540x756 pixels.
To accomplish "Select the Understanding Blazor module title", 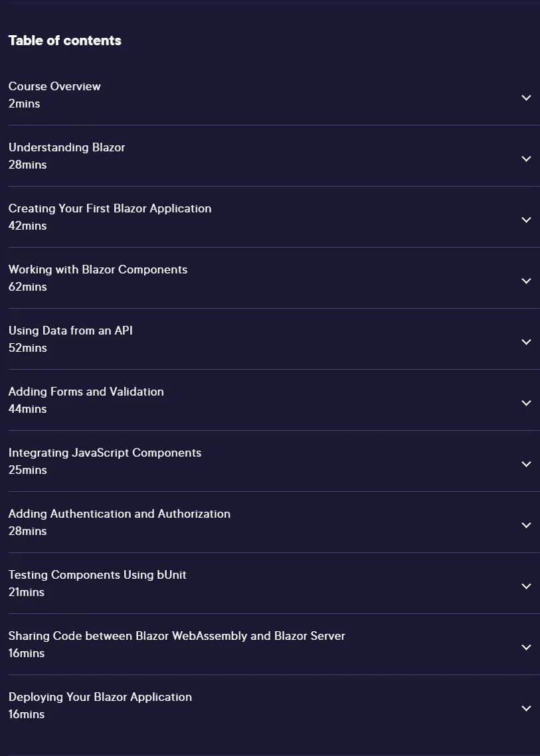I will click(66, 147).
